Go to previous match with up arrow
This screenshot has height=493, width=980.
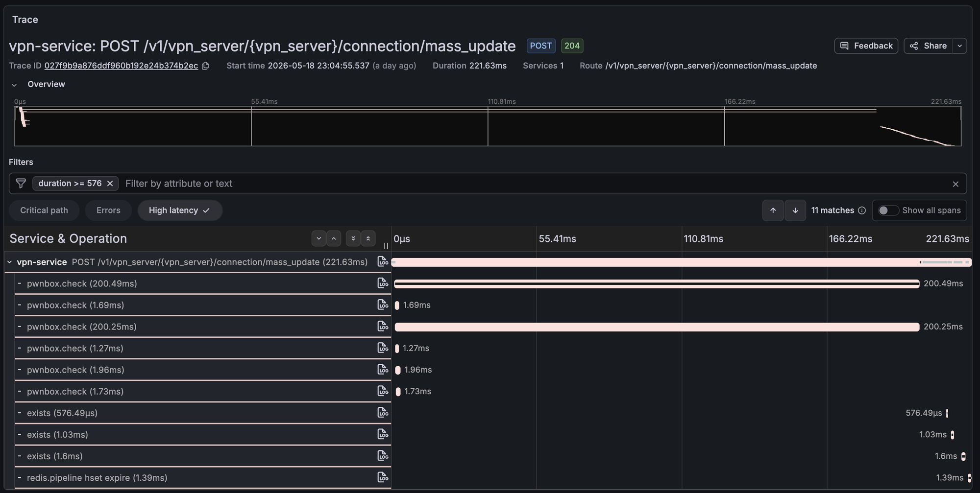coord(773,211)
